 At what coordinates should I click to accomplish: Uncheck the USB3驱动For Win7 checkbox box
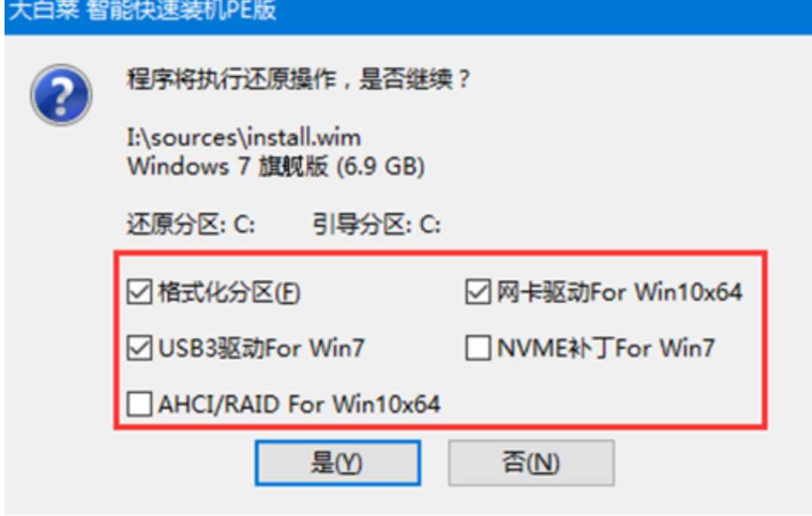(x=139, y=348)
